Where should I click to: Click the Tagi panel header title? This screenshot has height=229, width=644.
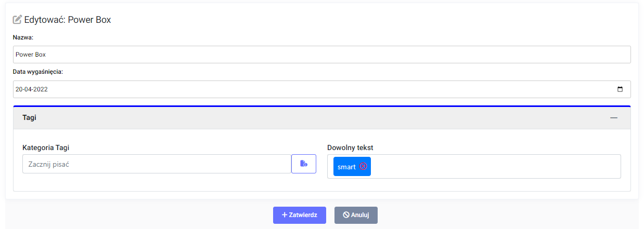(30, 118)
